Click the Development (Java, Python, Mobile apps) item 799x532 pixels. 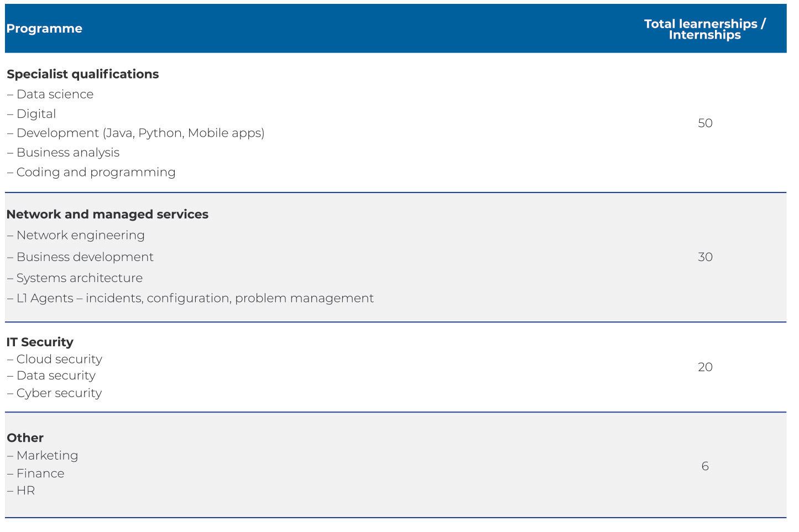[x=140, y=133]
